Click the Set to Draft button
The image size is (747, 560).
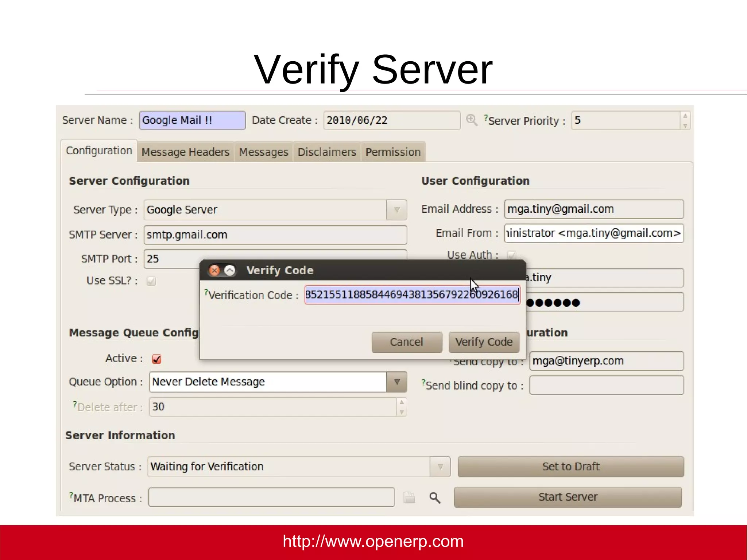click(x=571, y=467)
